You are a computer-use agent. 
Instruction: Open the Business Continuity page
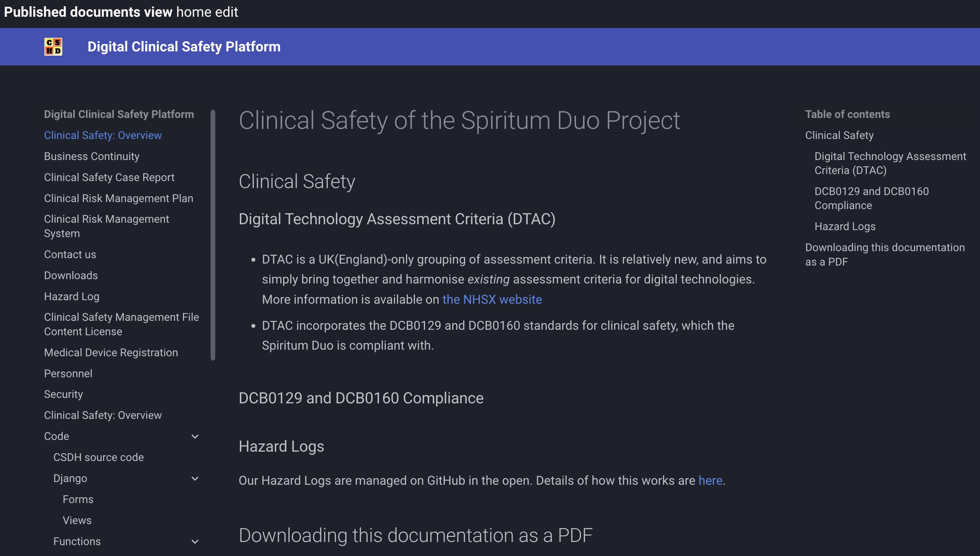92,156
